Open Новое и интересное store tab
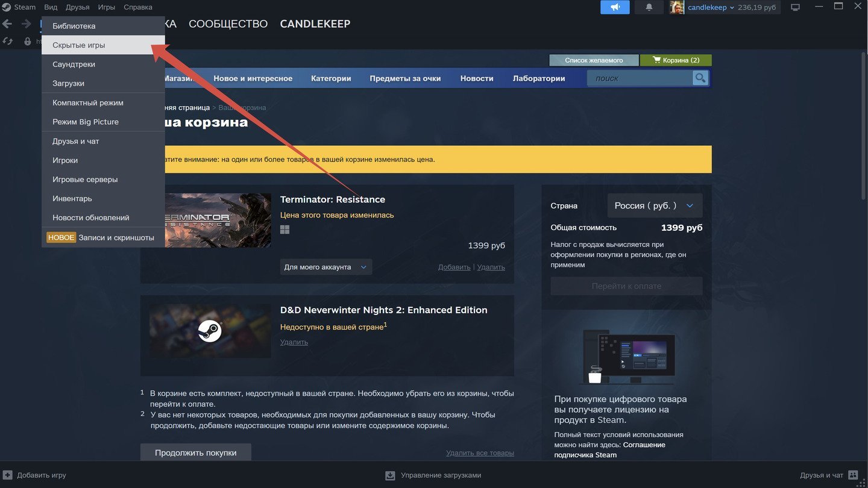 [x=253, y=78]
